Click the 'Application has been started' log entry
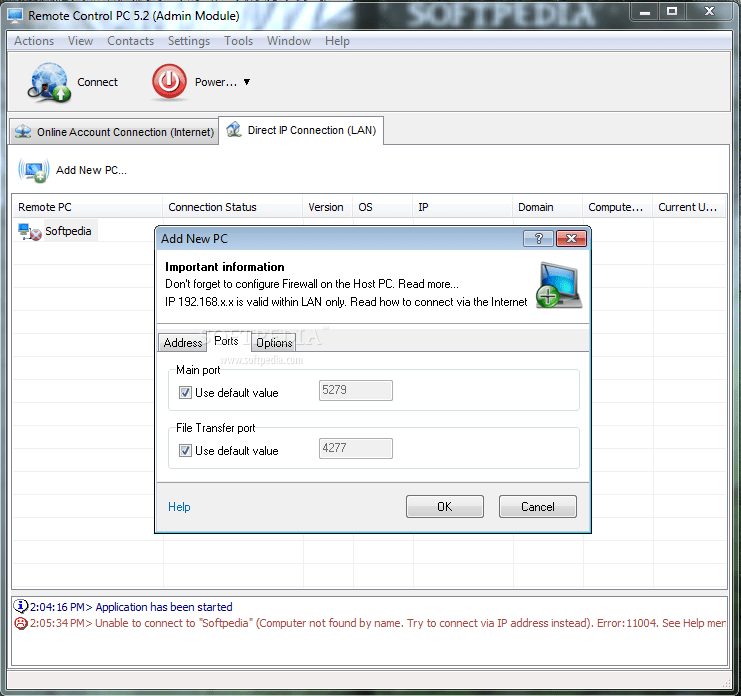741x696 pixels. (131, 607)
